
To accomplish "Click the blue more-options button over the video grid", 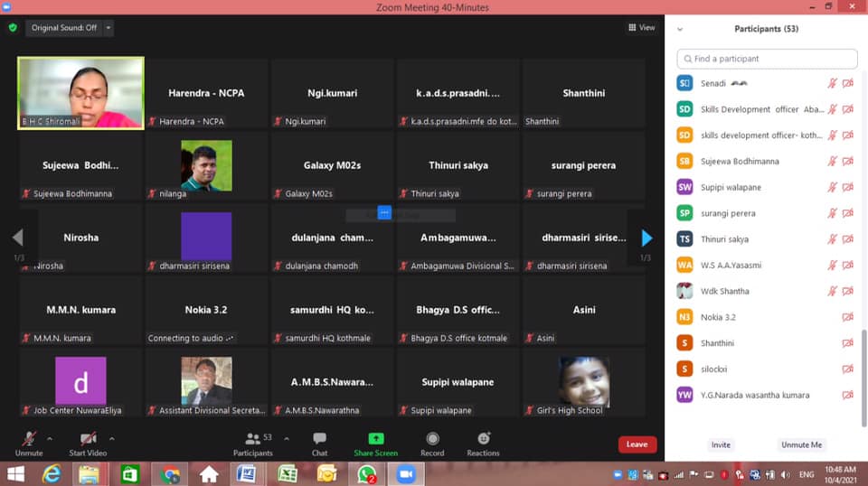I will (x=384, y=213).
